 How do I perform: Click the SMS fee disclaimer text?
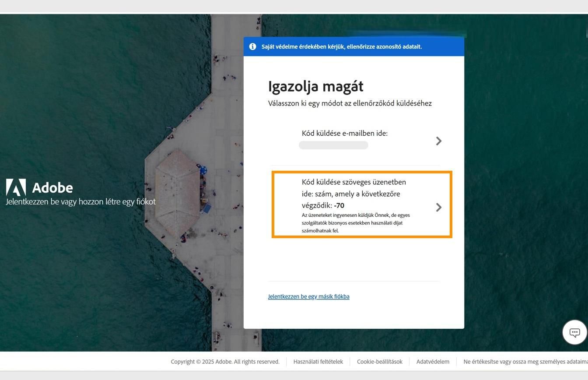pos(355,223)
